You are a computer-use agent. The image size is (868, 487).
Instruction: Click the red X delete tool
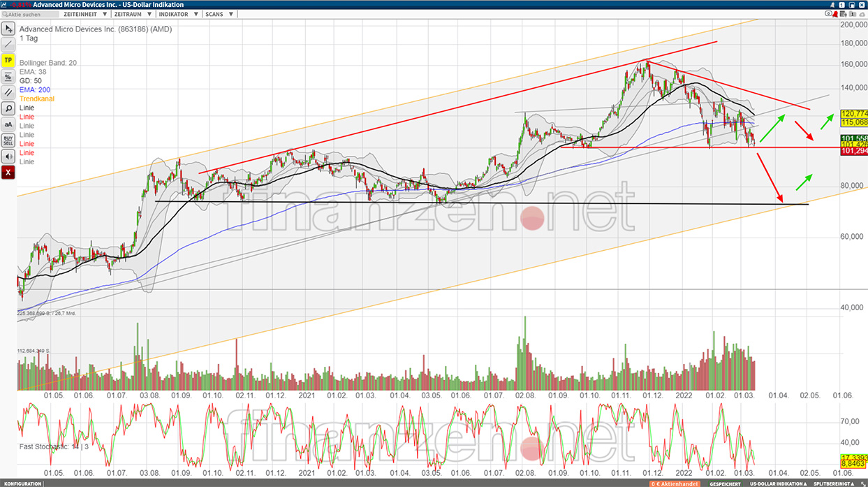[x=8, y=172]
